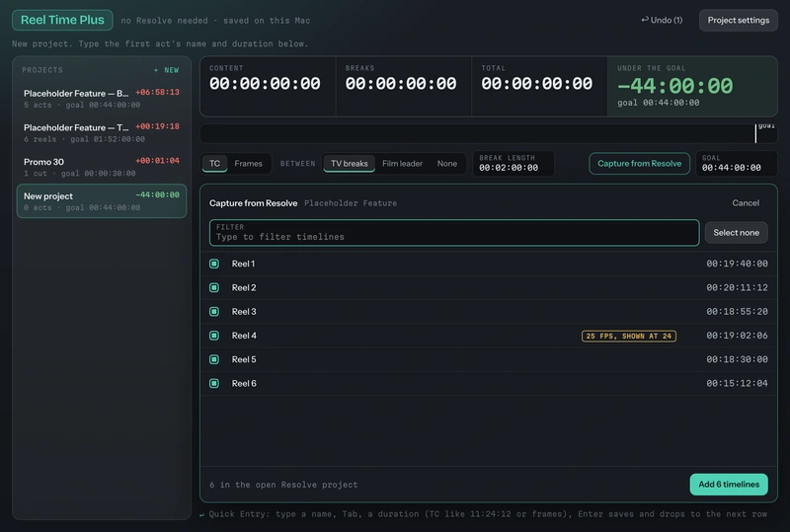Click the Capture from Resolve button
The height and width of the screenshot is (532, 790).
click(x=639, y=164)
